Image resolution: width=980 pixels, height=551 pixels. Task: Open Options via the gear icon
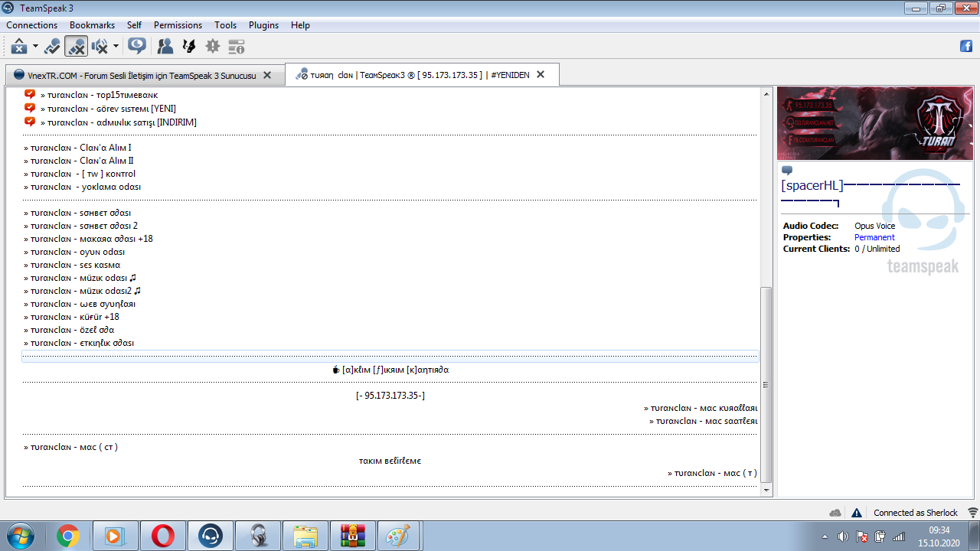pos(212,47)
